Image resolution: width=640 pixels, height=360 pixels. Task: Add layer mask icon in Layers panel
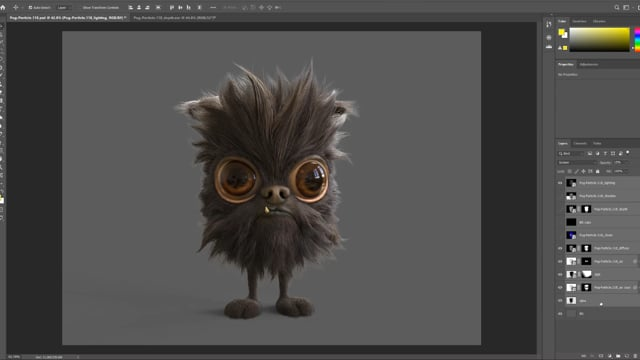coord(601,356)
